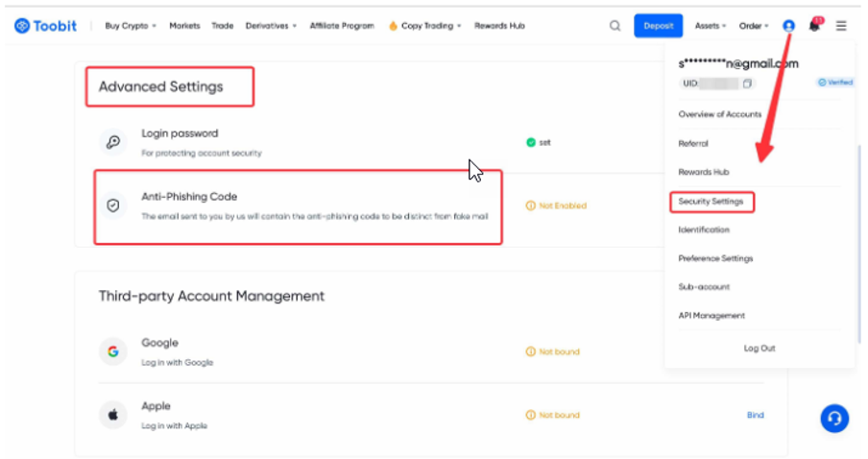Viewport: 868px width, 459px height.
Task: Expand the Derivatives dropdown menu
Action: tap(271, 26)
